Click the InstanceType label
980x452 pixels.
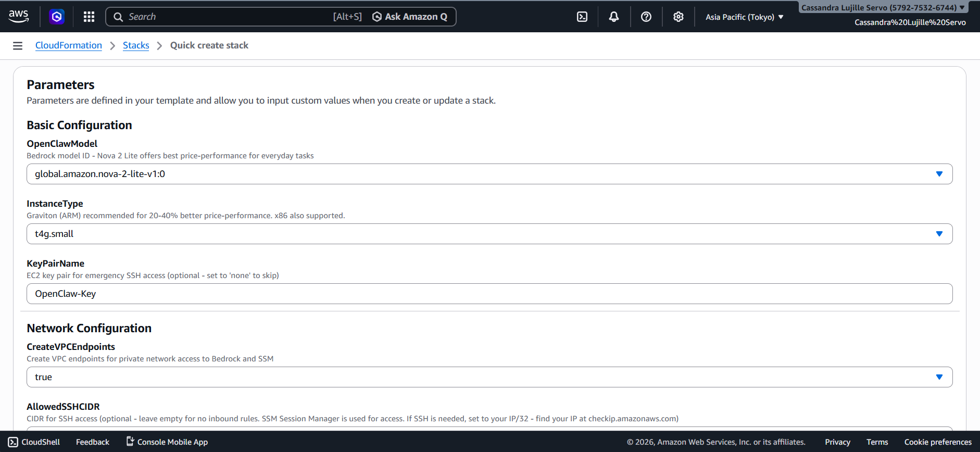click(55, 204)
